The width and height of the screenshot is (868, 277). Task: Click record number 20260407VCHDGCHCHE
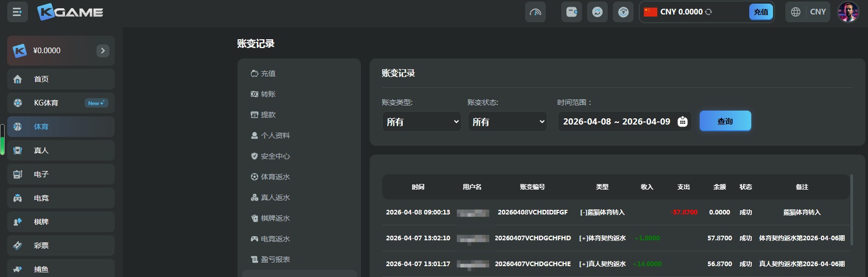[533, 264]
